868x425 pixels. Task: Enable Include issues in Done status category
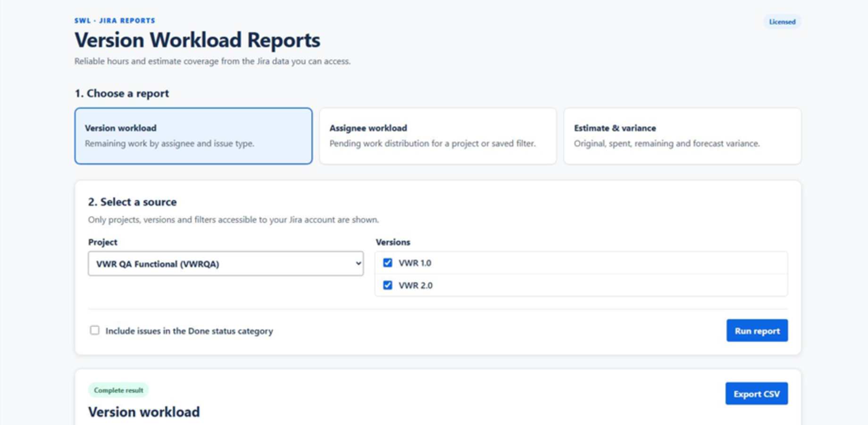(95, 330)
